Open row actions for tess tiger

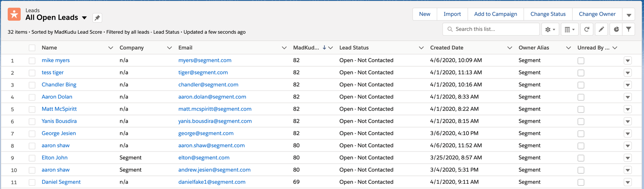(627, 73)
